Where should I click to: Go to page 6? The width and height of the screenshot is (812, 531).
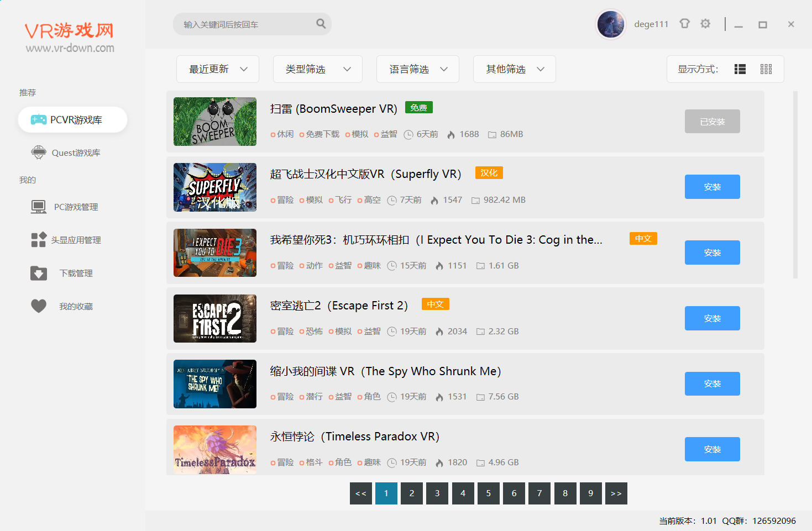(514, 493)
